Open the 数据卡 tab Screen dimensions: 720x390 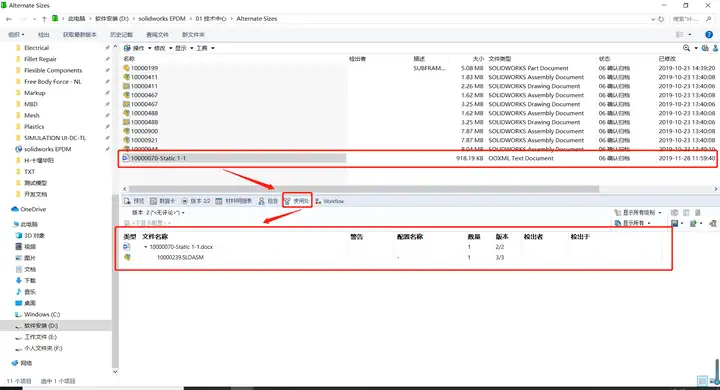click(x=163, y=201)
